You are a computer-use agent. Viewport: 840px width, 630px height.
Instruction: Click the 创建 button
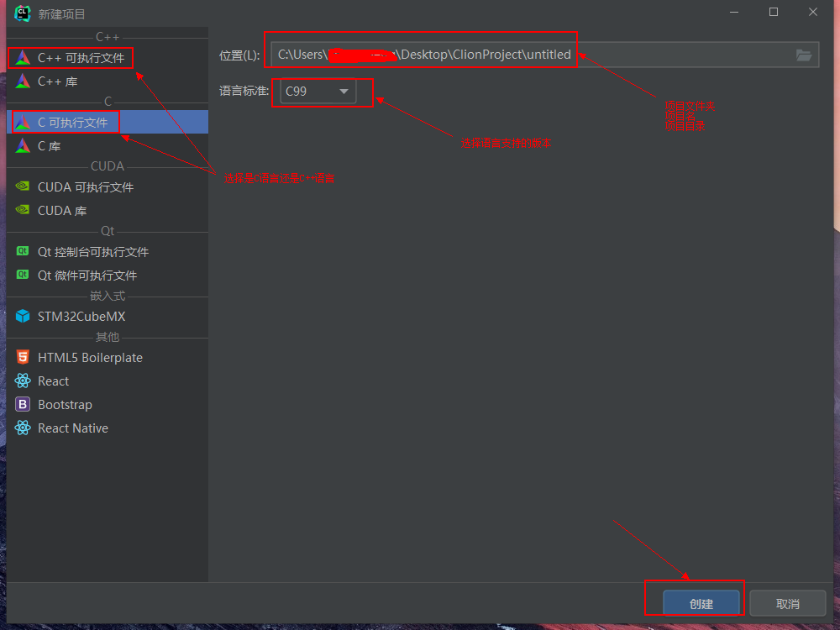click(701, 604)
